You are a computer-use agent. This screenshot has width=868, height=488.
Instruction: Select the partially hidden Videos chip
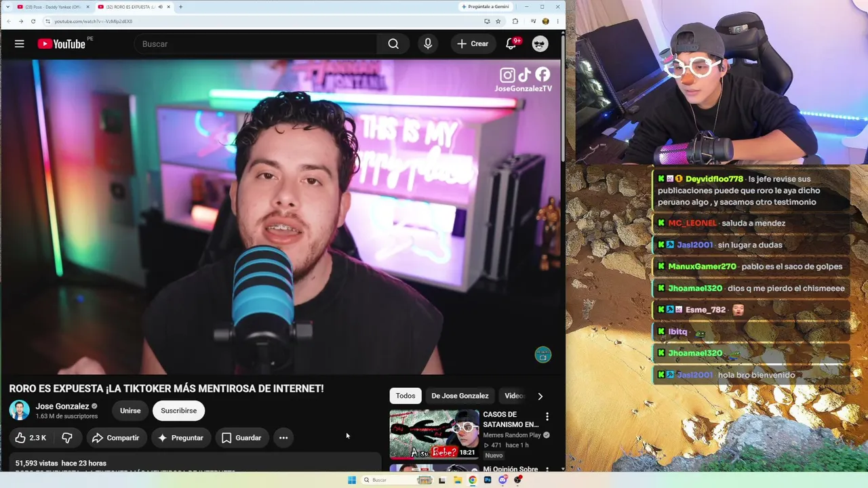(514, 396)
